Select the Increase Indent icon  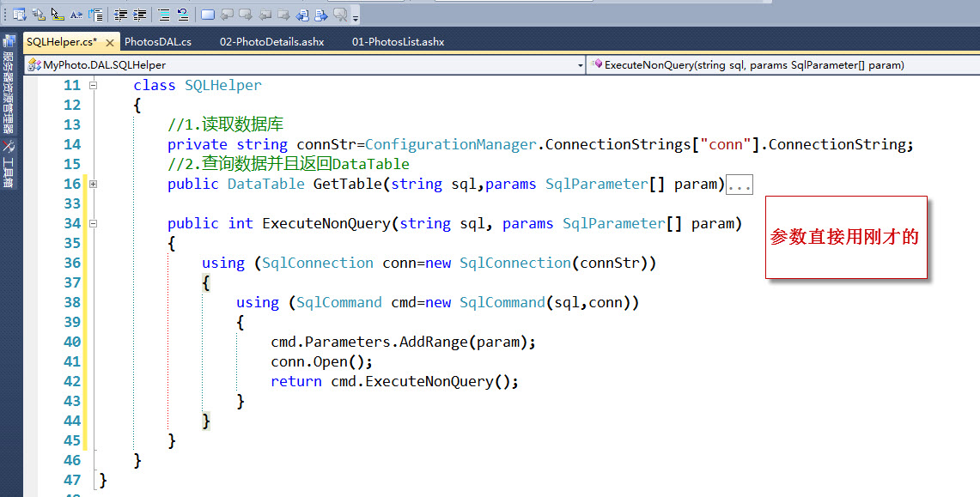pos(141,14)
